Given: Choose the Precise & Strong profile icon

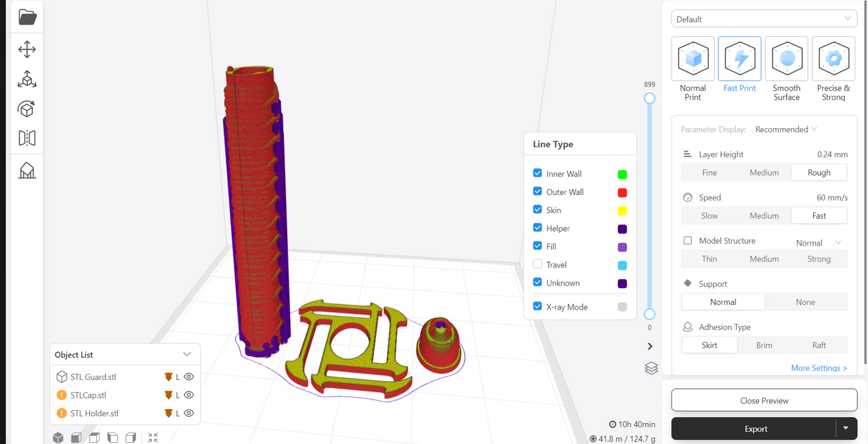Looking at the screenshot, I should [x=833, y=58].
